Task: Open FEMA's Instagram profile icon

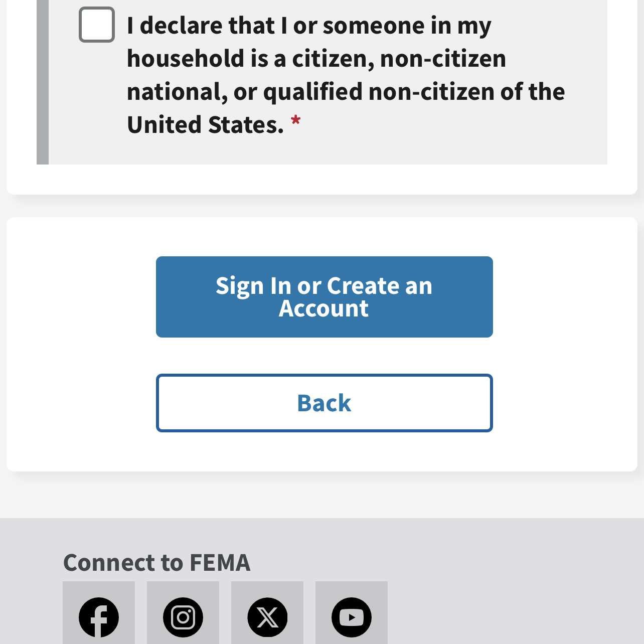Action: 183,617
